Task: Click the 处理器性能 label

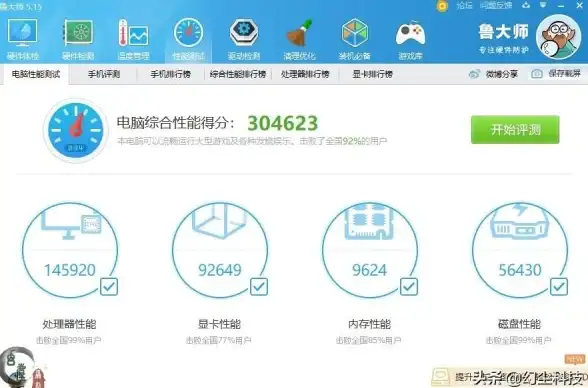Action: click(69, 324)
